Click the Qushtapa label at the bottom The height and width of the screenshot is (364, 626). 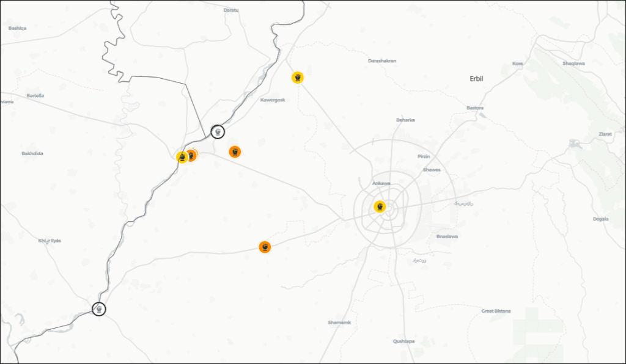tap(403, 341)
